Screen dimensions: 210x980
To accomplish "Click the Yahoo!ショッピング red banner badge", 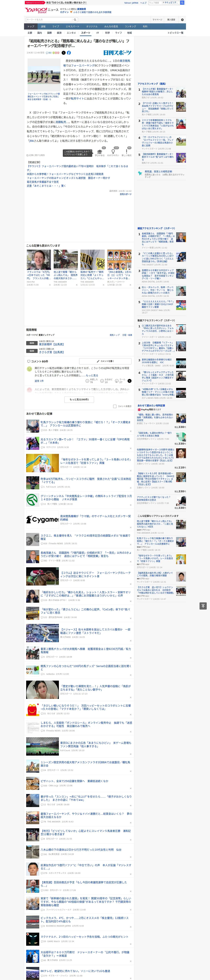I will [x=35, y=3].
